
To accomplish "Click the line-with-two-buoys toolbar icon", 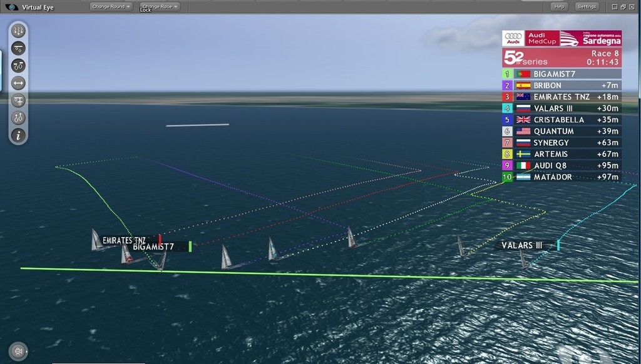I will tap(18, 48).
